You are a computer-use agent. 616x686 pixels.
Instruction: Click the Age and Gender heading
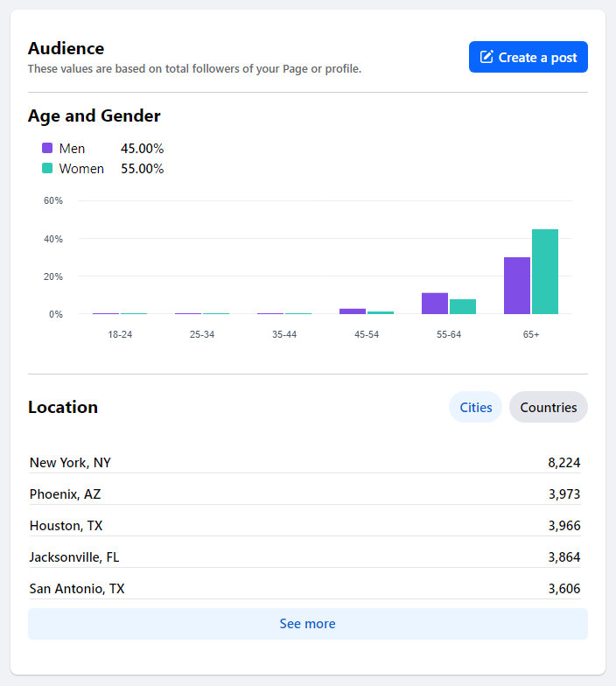click(x=94, y=116)
